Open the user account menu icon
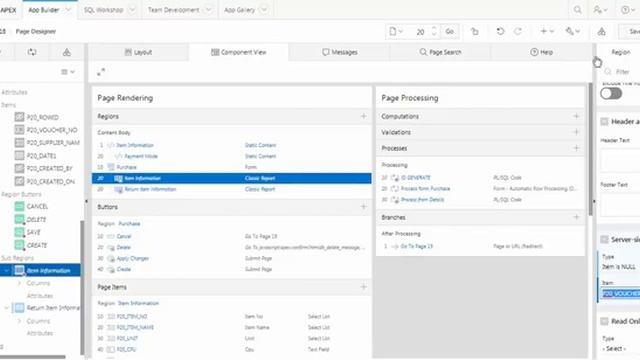Screen dimensions: 640x360 click(x=600, y=10)
